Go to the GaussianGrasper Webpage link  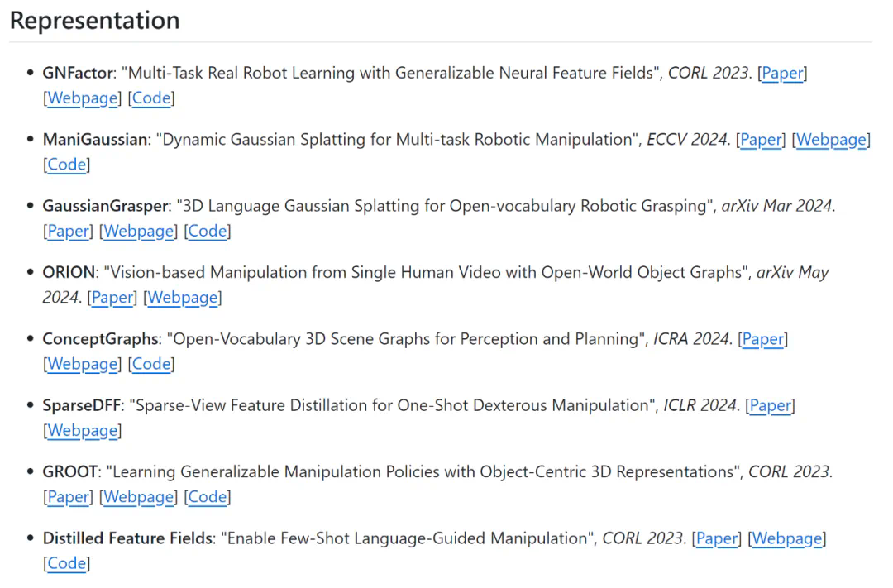coord(138,232)
